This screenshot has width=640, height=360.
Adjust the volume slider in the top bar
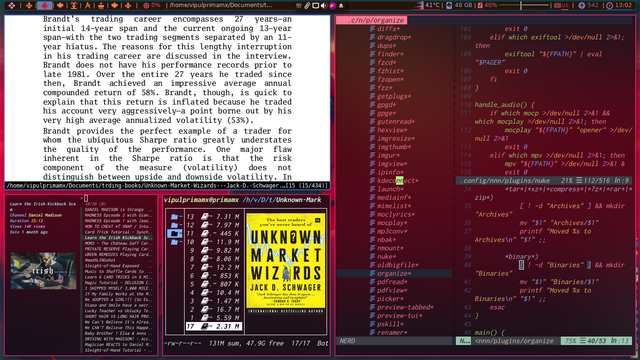pyautogui.click(x=524, y=5)
